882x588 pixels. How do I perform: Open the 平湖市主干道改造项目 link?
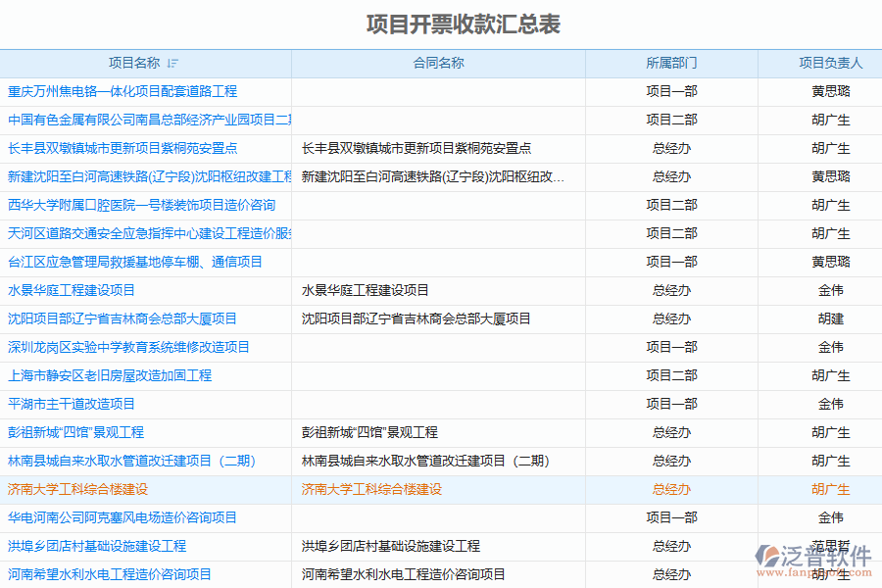click(72, 404)
